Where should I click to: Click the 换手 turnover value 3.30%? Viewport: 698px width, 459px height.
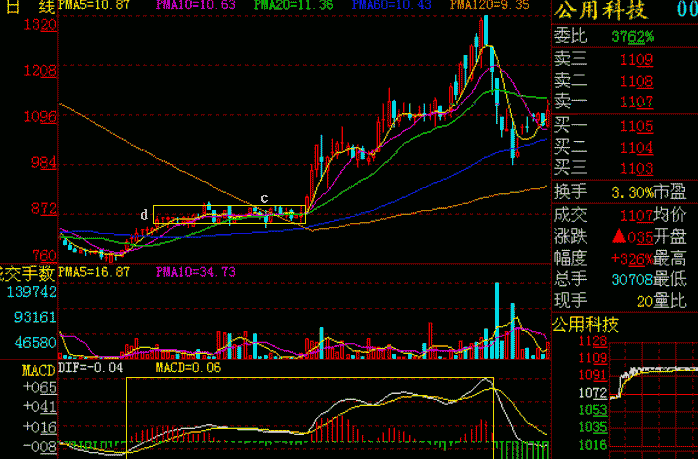[x=633, y=192]
